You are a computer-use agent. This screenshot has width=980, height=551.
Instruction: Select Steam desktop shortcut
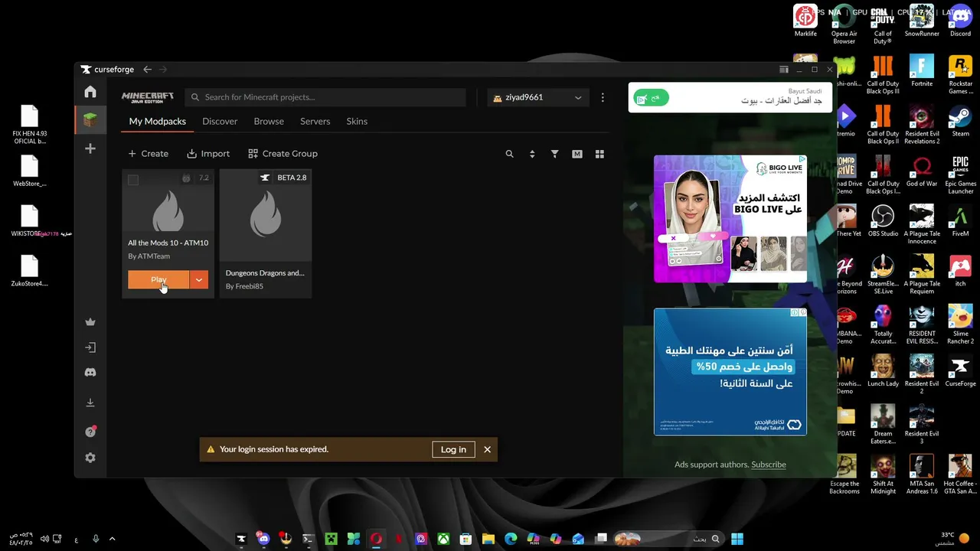point(960,122)
